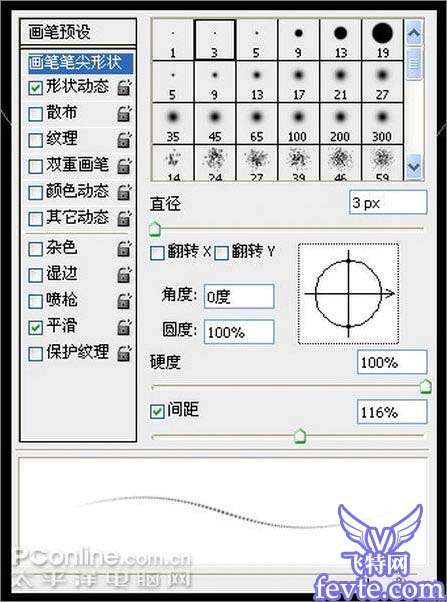Select the hard round 19 brush preset
This screenshot has width=447, height=602.
382,40
